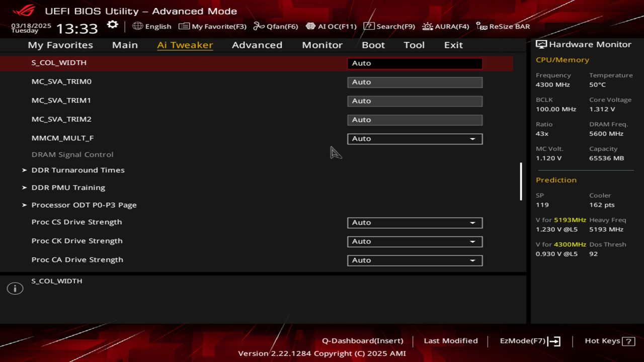Click the MC_SVA_TRIM2 value field
The height and width of the screenshot is (362, 644).
click(415, 120)
